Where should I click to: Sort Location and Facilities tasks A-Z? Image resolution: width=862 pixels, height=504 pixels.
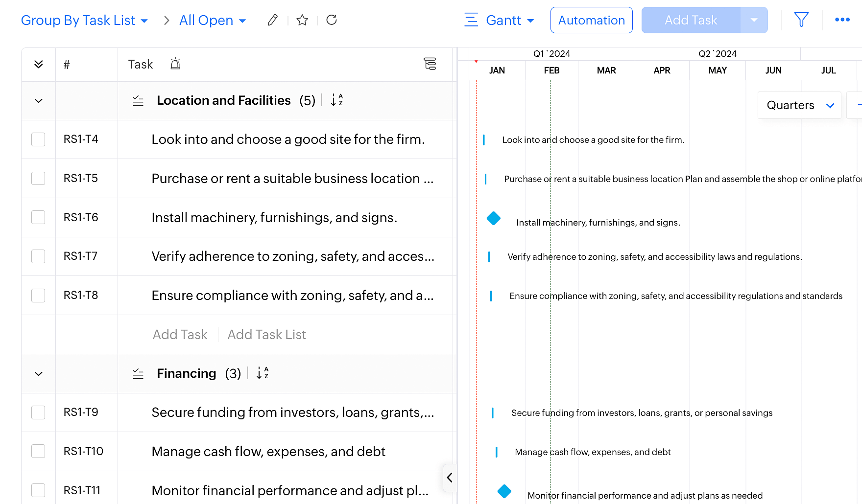[337, 100]
